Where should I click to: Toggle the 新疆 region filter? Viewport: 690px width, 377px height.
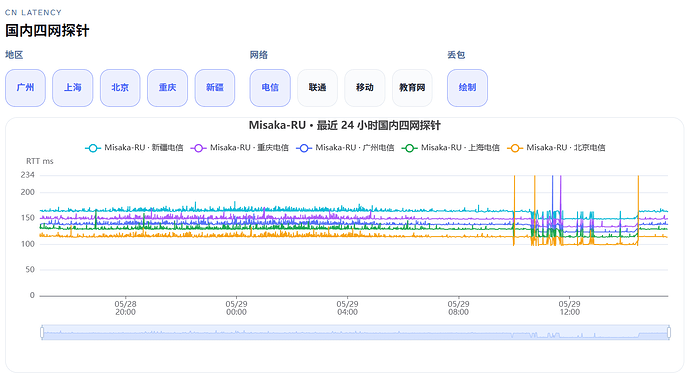pyautogui.click(x=215, y=88)
